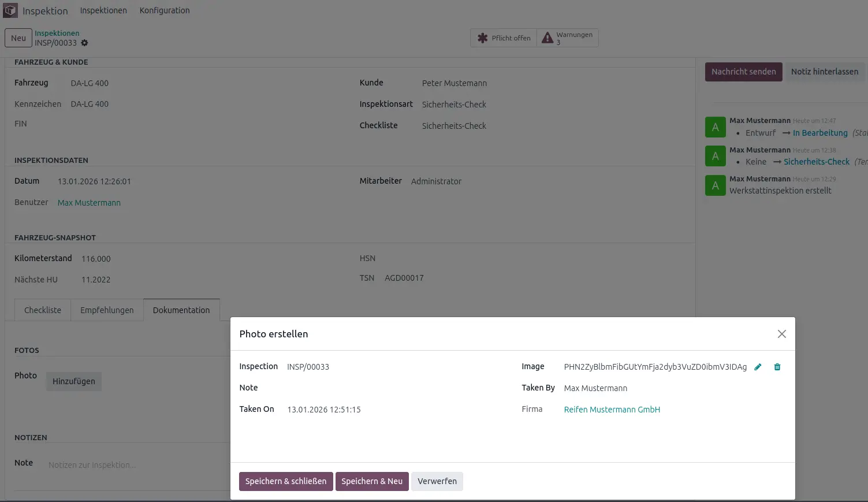Close the Photo erstellen dialog with X

coord(781,334)
